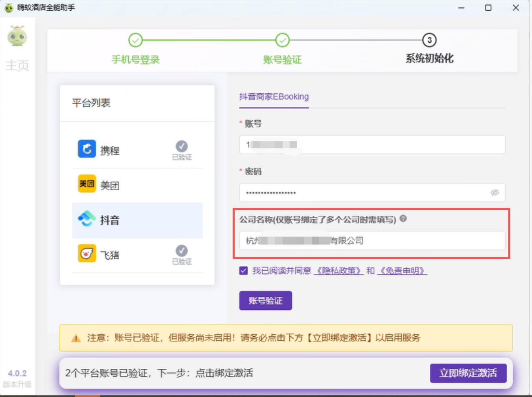
Task: Click inside the 公司名称 input field
Action: tap(372, 241)
